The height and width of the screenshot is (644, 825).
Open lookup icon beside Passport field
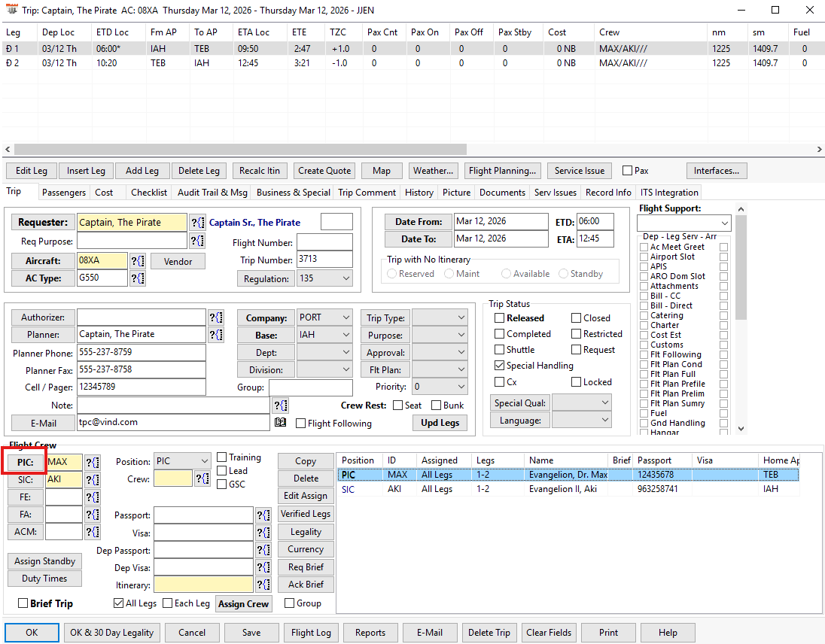(263, 515)
